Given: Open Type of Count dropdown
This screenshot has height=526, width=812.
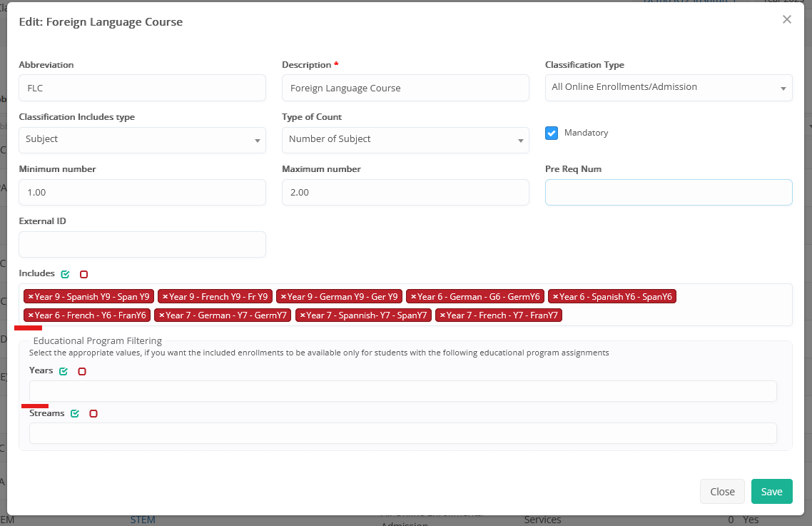Looking at the screenshot, I should [405, 140].
